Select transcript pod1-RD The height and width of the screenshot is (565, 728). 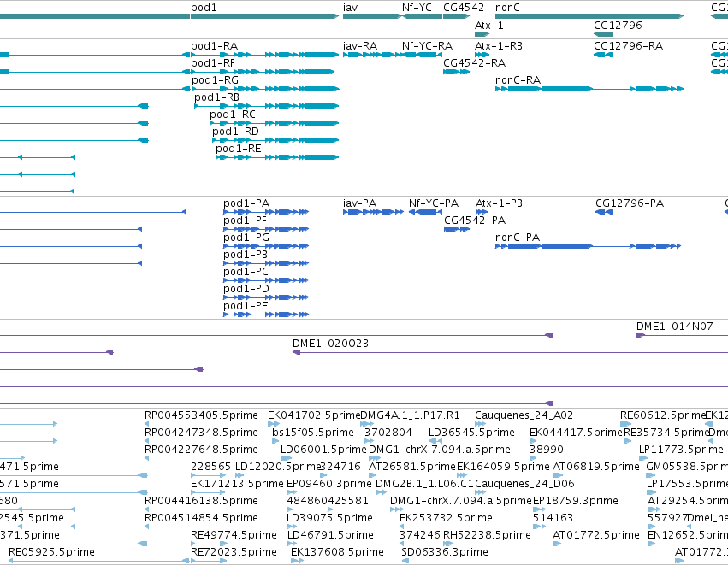pyautogui.click(x=275, y=140)
